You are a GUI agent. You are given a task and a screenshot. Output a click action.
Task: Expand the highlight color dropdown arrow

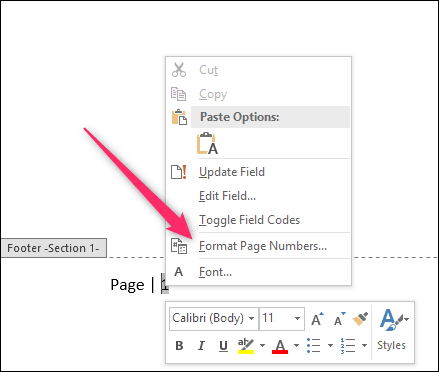click(x=262, y=345)
